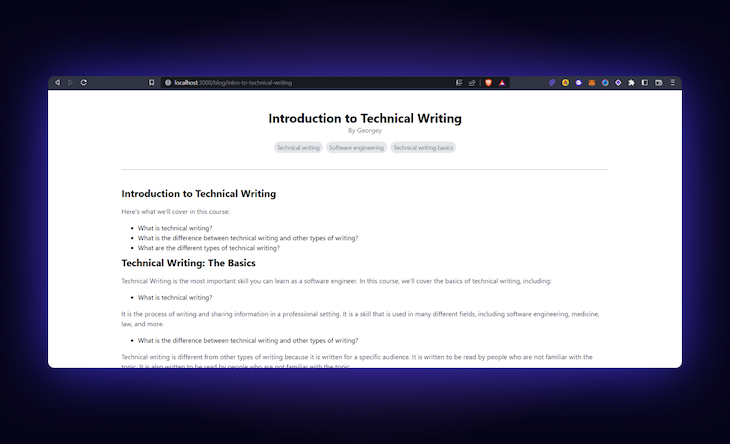
Task: Open the purple swirl extension icon
Action: tap(552, 82)
